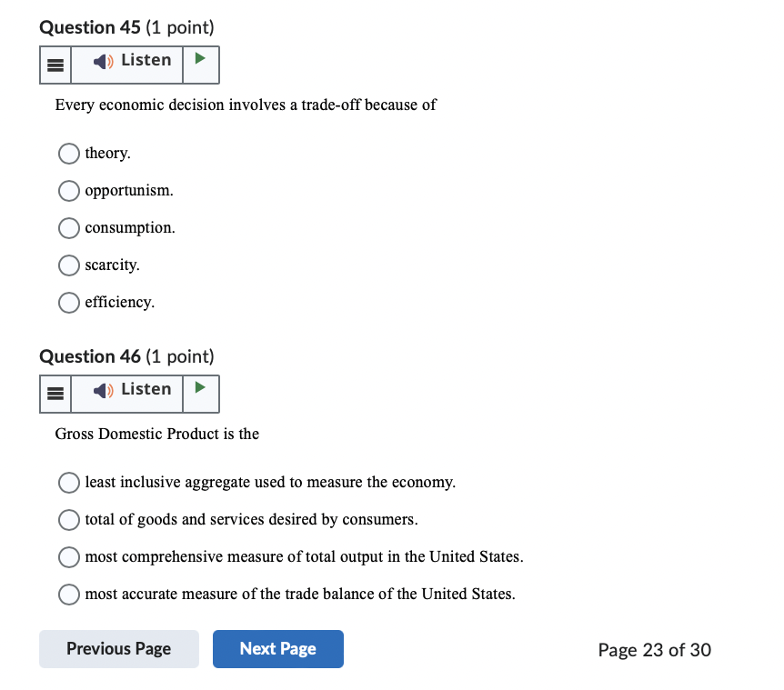Choose 'most comprehensive measure of total output' option
This screenshot has width=784, height=690.
[x=68, y=556]
